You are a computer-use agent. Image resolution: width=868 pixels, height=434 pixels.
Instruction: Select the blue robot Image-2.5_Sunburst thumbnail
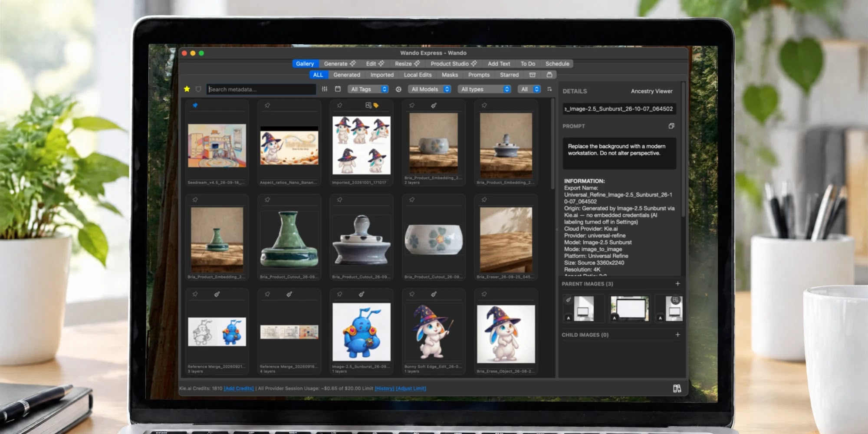click(x=362, y=332)
